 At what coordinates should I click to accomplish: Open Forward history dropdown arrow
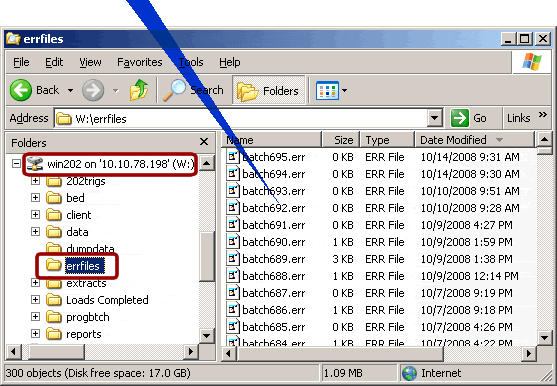click(x=115, y=91)
